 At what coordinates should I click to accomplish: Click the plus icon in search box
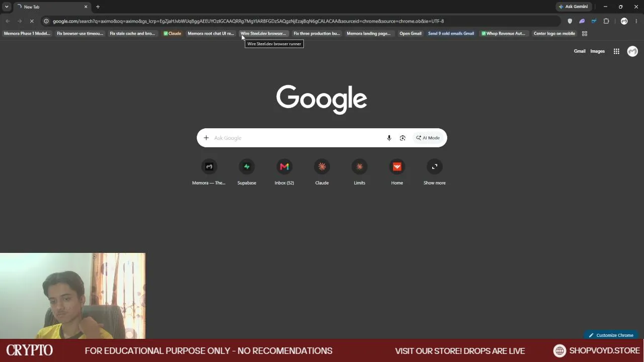coord(206,138)
